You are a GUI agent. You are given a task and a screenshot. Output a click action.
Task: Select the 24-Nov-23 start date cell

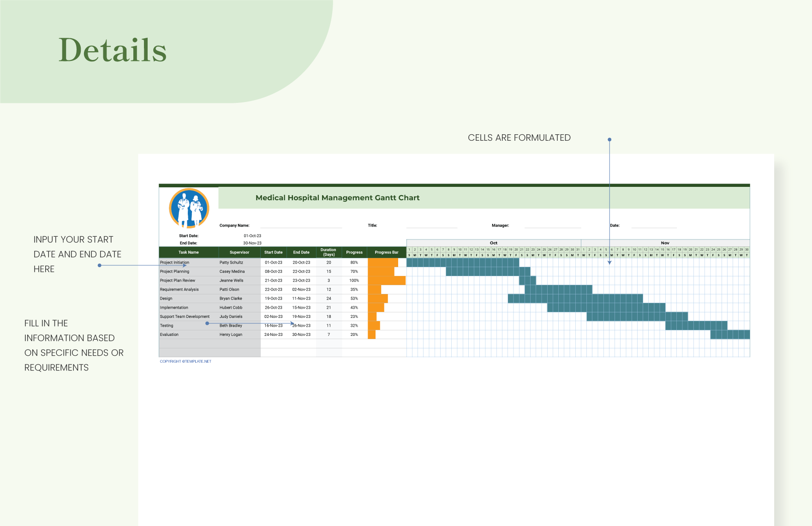[x=274, y=335]
